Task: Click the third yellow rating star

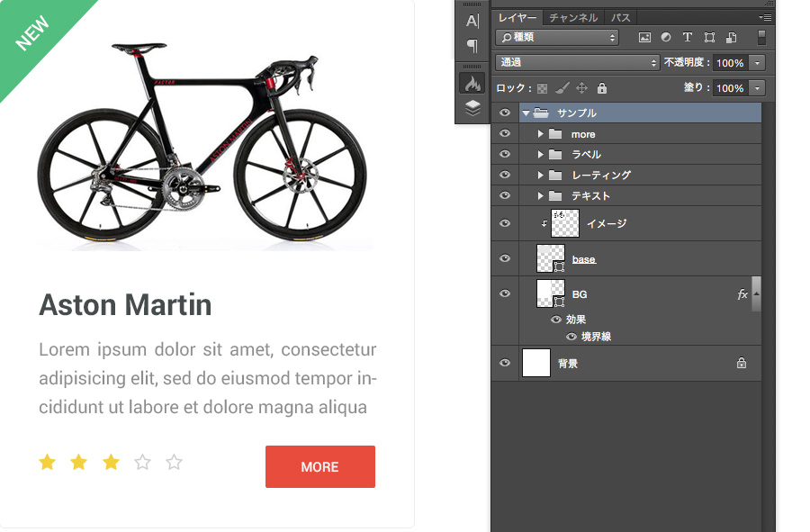Action: click(x=111, y=462)
